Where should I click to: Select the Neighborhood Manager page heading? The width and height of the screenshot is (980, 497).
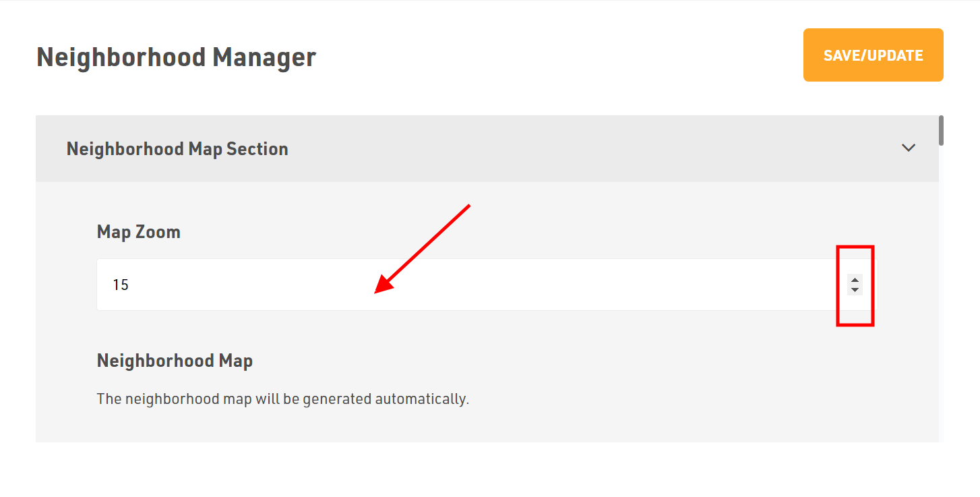176,57
